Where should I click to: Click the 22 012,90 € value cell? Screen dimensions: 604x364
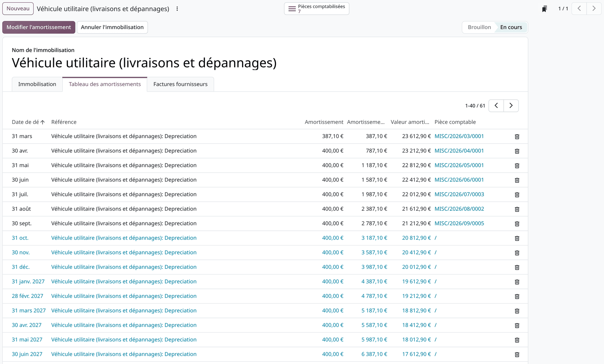[416, 194]
